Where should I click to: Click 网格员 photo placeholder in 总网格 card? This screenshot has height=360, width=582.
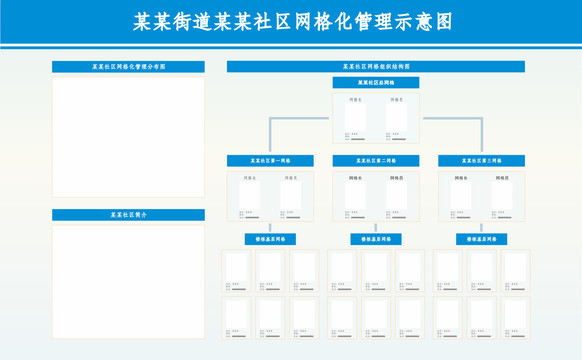[x=396, y=117]
